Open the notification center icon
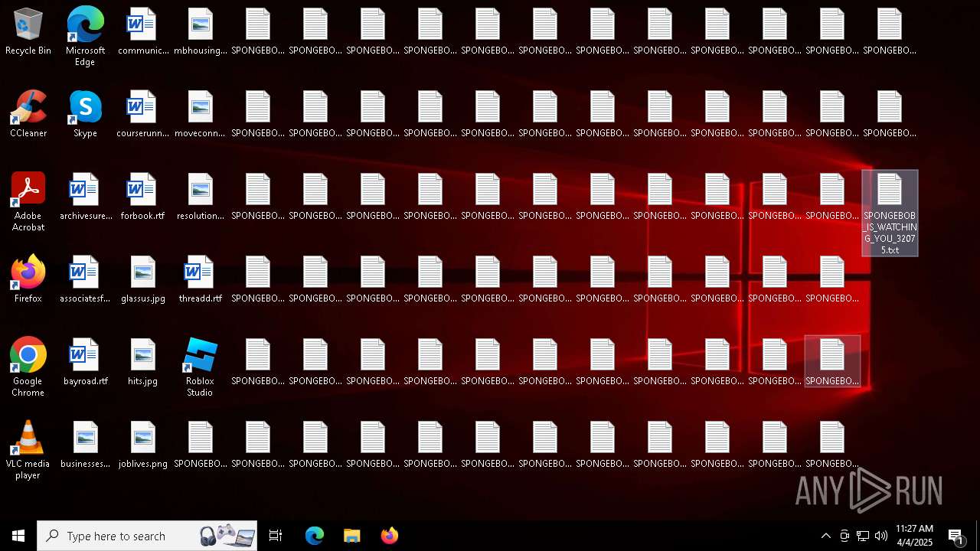980x551 pixels. click(x=955, y=536)
